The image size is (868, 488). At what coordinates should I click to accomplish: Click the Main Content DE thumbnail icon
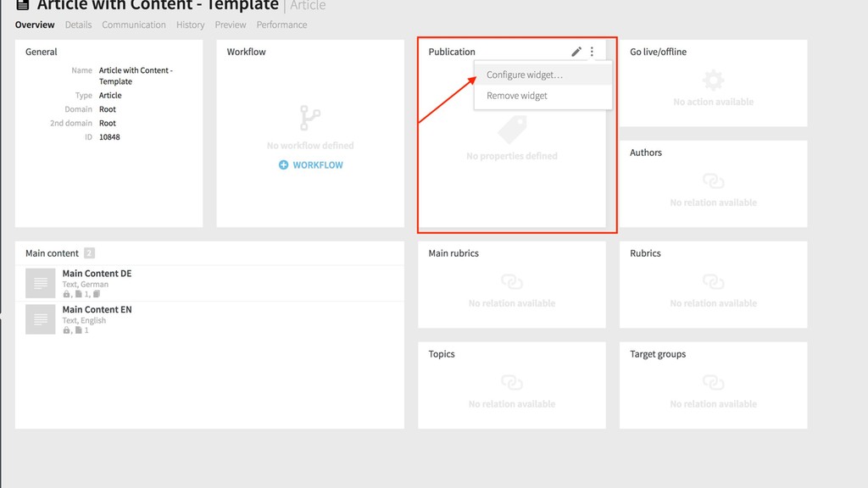[41, 283]
